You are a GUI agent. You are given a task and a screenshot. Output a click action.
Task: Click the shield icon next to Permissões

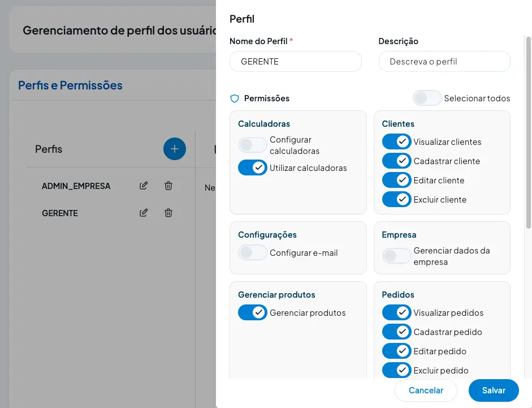[x=234, y=98]
